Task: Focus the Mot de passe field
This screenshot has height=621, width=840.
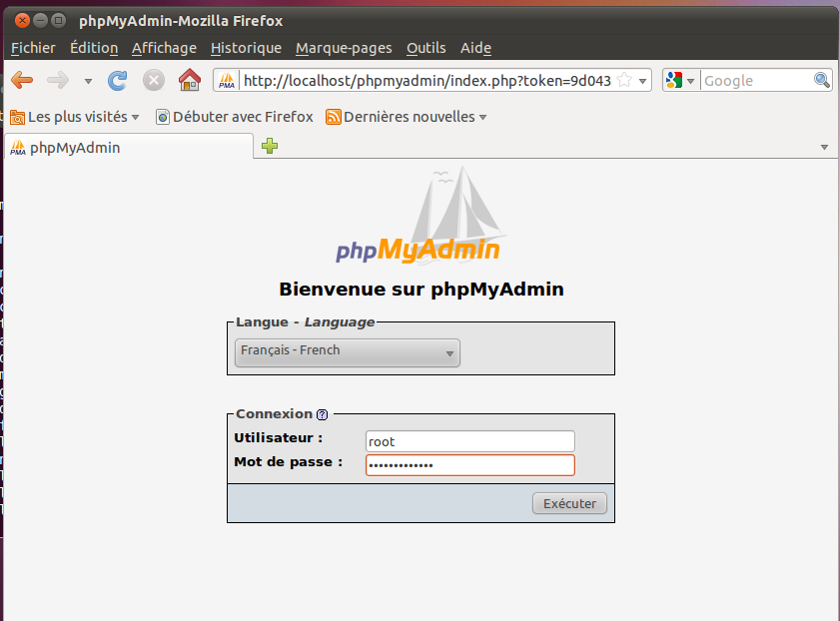Action: pyautogui.click(x=469, y=465)
